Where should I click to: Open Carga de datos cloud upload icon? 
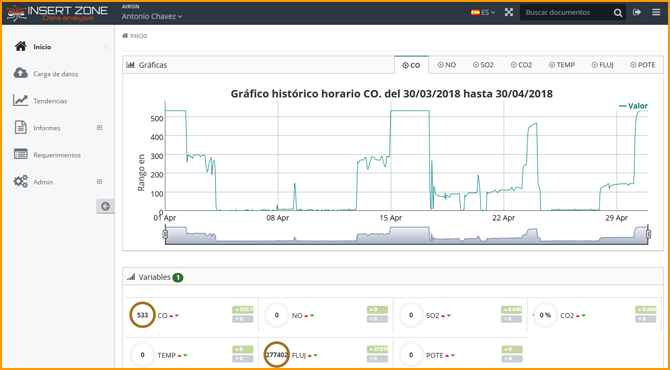tap(21, 73)
